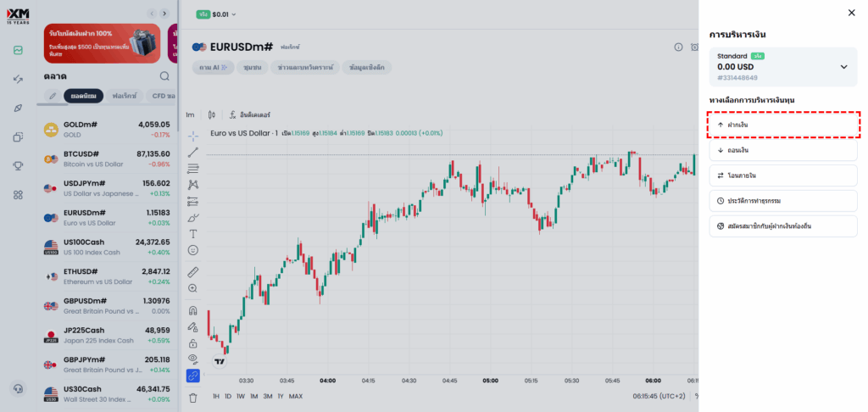
Task: Open the trophy icon in left sidebar
Action: pyautogui.click(x=18, y=165)
